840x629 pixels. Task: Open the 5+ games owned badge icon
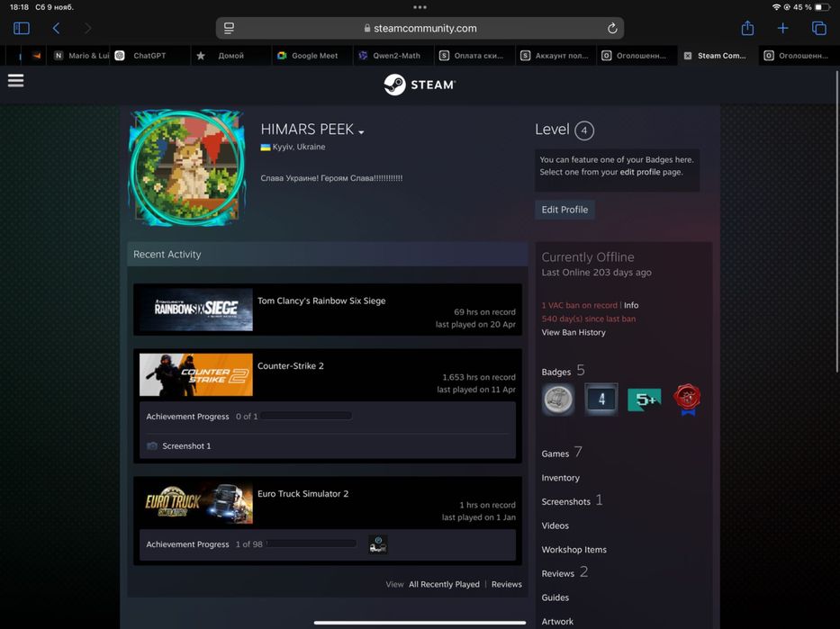pyautogui.click(x=645, y=400)
